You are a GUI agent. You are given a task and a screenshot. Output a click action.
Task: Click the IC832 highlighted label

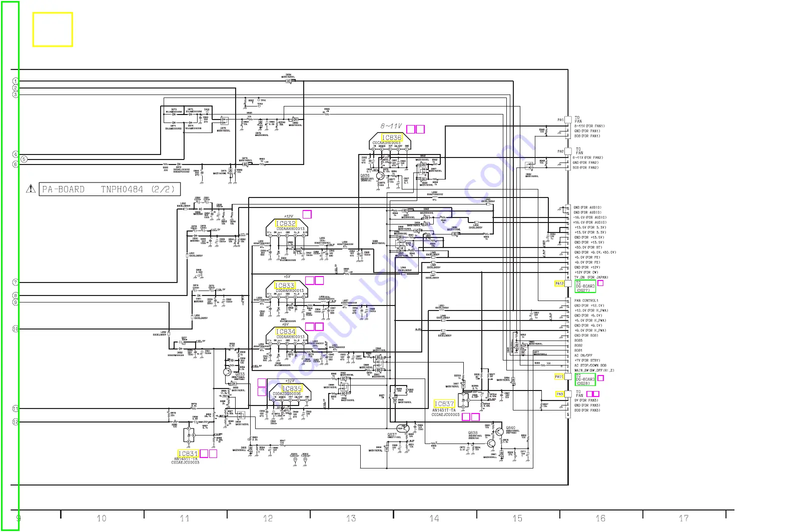tap(286, 223)
